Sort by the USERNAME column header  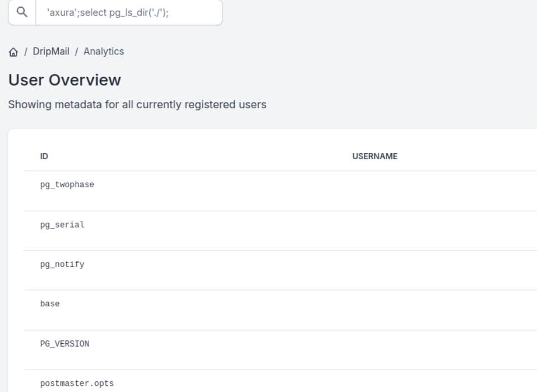pos(374,156)
